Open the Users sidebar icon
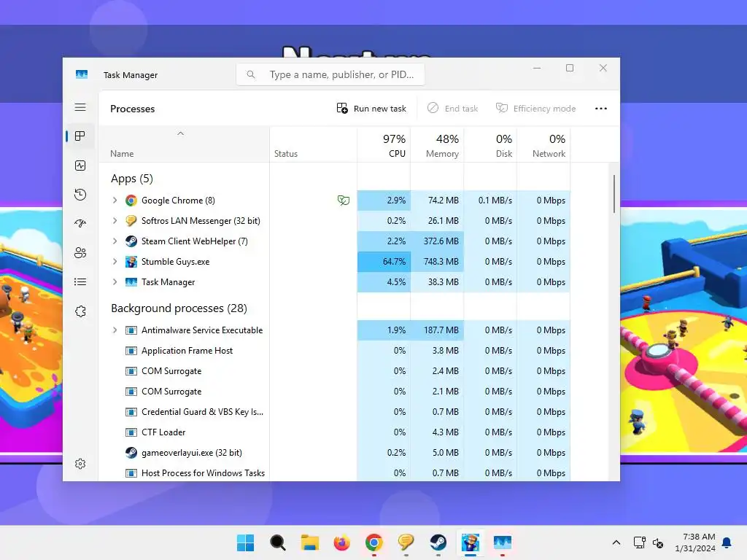This screenshot has height=560, width=747. coord(80,252)
